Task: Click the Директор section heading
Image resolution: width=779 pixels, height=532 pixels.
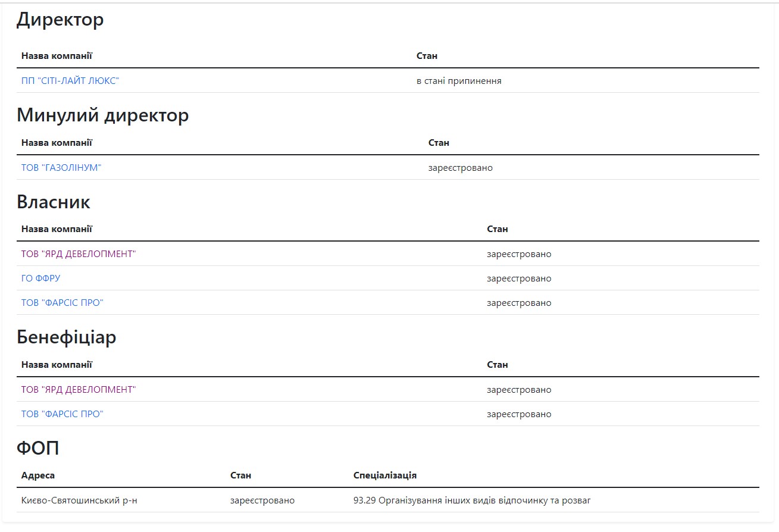Action: tap(60, 20)
